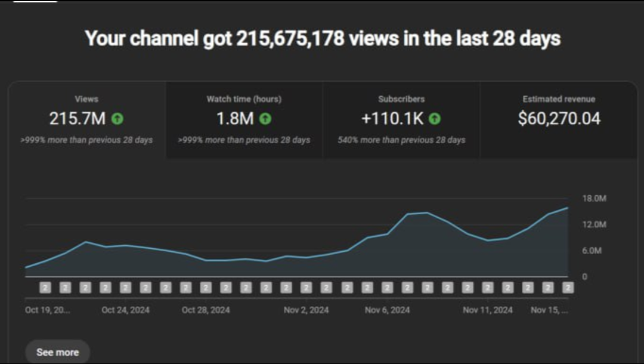
Task: Click the 215.7M views value
Action: click(x=78, y=119)
